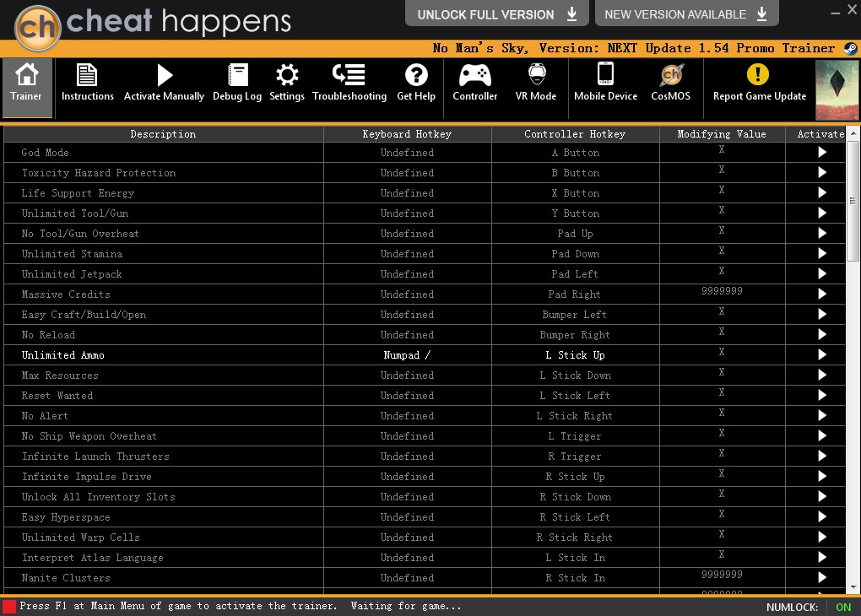Click the Get Help question icon
The height and width of the screenshot is (616, 861).
tap(416, 74)
